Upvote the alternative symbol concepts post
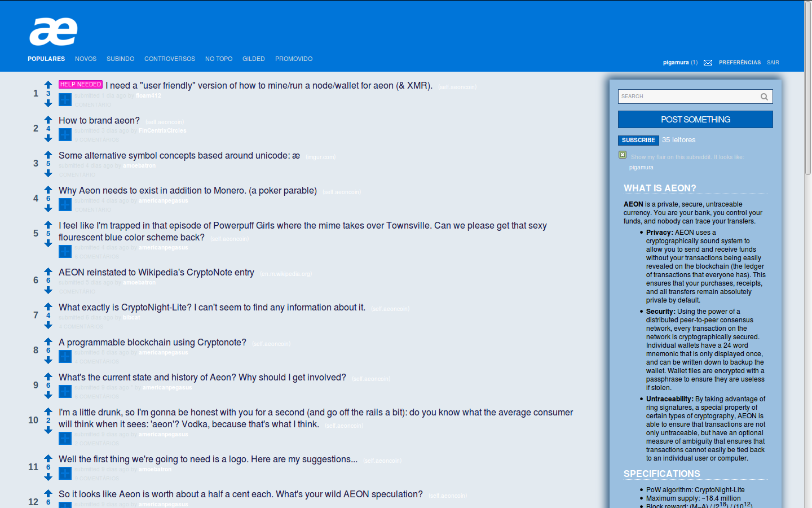The width and height of the screenshot is (812, 508). [x=48, y=155]
